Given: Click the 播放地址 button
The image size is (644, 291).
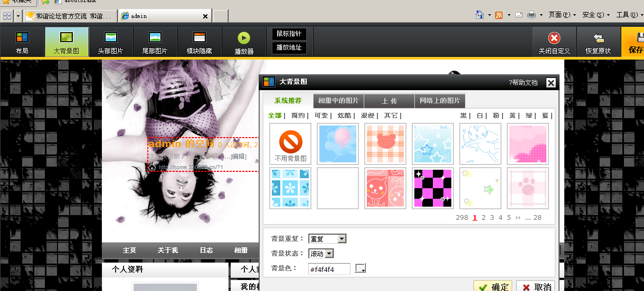Looking at the screenshot, I should [x=289, y=47].
